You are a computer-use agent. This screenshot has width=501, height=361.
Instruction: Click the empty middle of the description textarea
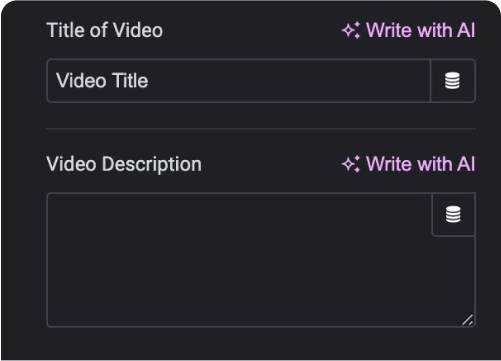tap(240, 260)
